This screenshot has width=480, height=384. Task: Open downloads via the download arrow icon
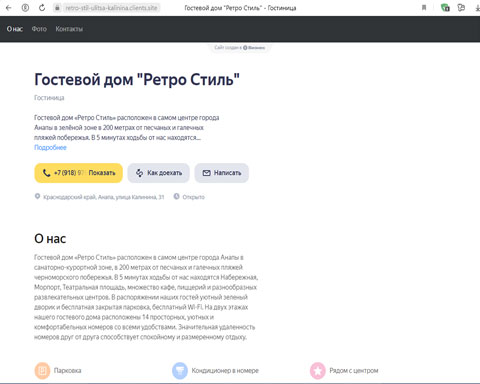pyautogui.click(x=477, y=8)
